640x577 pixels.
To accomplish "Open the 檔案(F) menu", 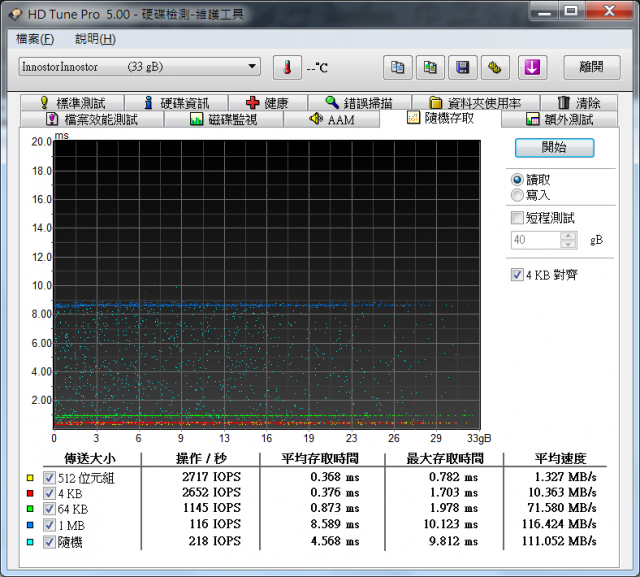I will coord(35,39).
